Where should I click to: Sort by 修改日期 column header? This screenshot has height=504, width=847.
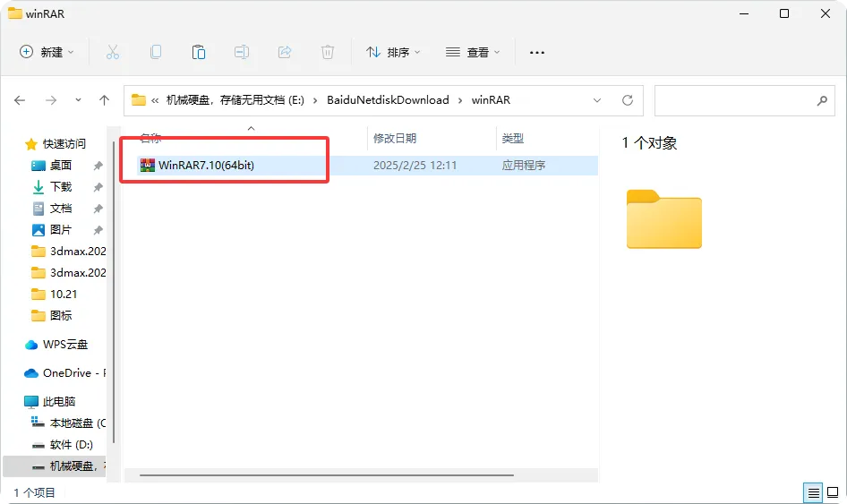point(395,138)
